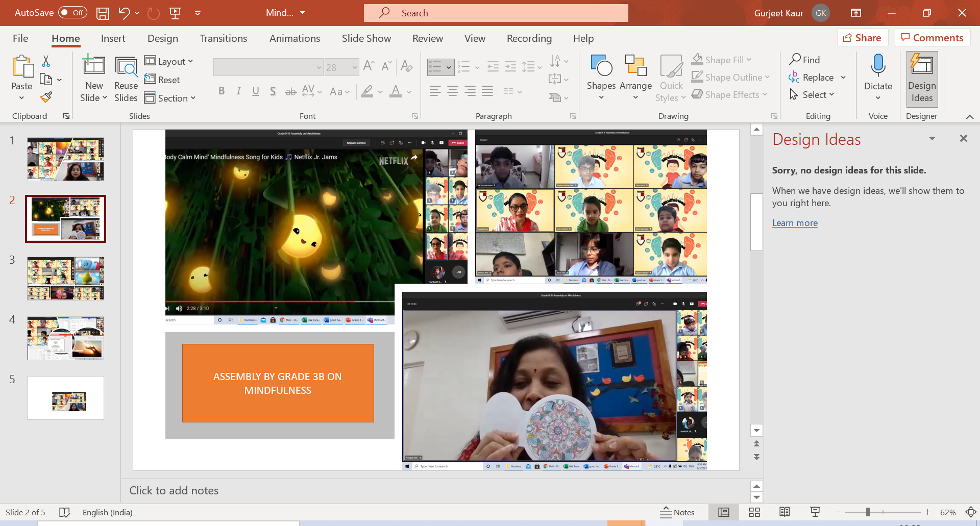
Task: Click the Cut scissors icon
Action: click(x=46, y=61)
